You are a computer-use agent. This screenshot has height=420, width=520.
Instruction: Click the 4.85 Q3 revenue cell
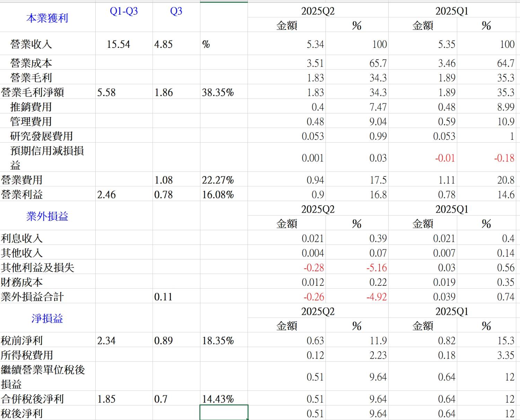pyautogui.click(x=163, y=44)
